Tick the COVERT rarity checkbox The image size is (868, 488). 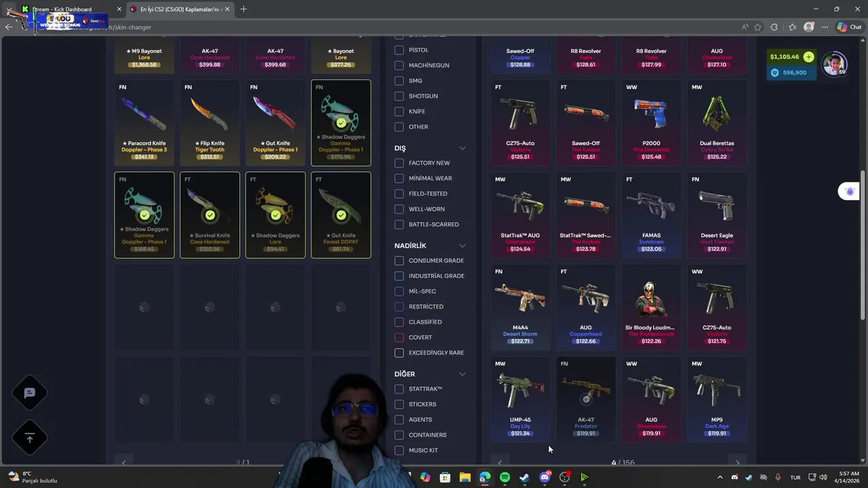tap(399, 337)
